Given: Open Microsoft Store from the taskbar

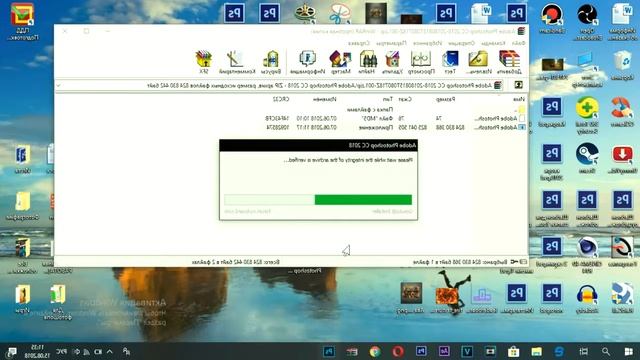Looking at the screenshot, I should (x=513, y=351).
